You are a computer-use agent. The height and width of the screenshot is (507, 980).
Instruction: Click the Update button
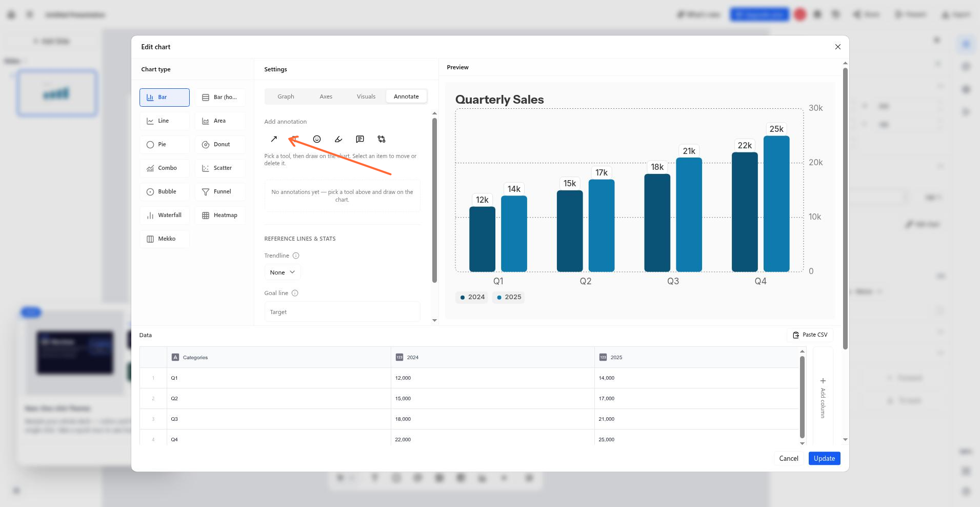(824, 459)
